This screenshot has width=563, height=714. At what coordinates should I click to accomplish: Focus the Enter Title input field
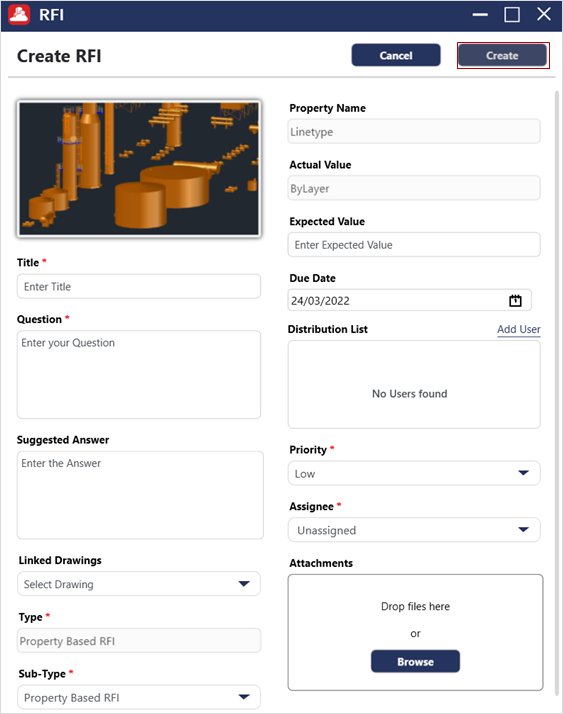coord(139,286)
